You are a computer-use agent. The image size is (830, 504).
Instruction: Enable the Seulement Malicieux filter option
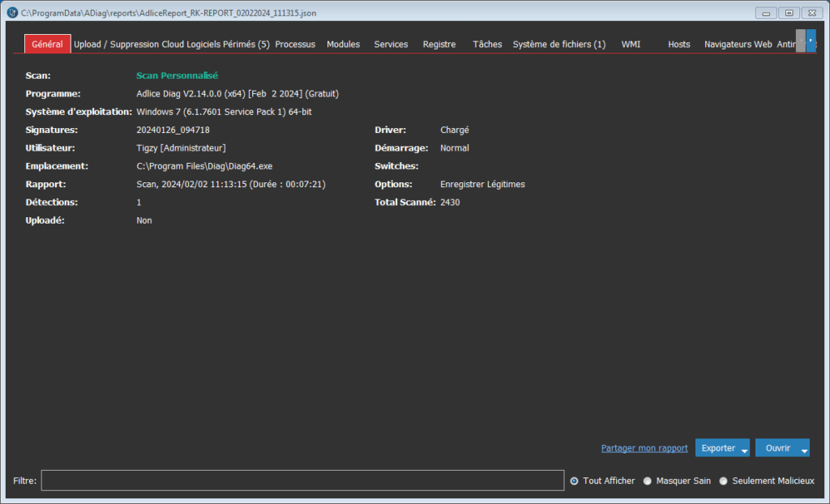click(724, 481)
